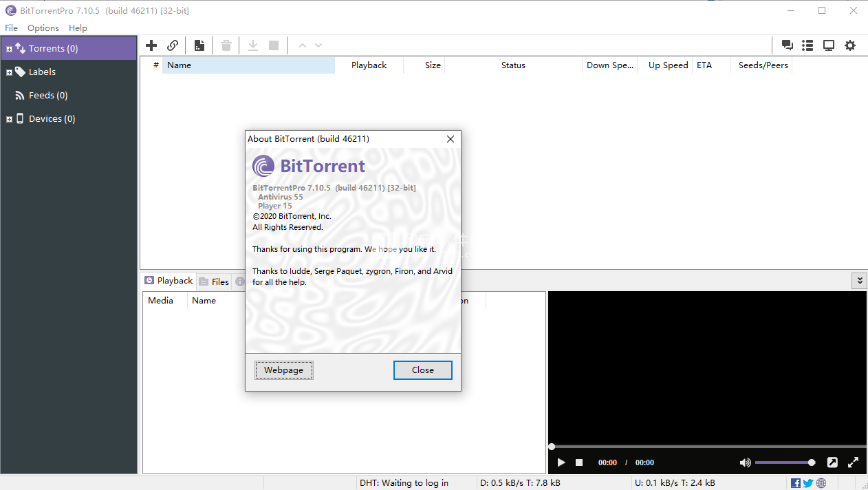Click the Webpage button
Viewport: 868px width, 490px height.
(283, 370)
